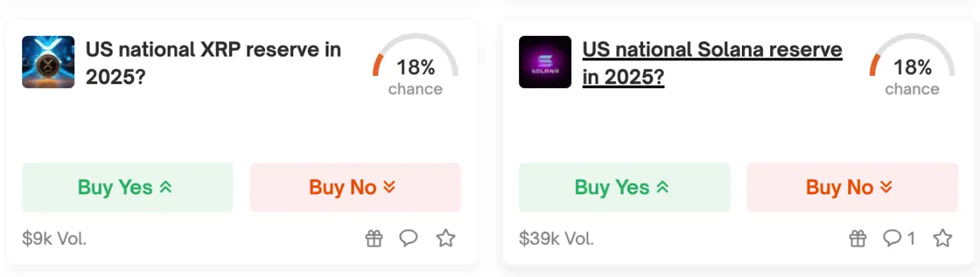Image resolution: width=980 pixels, height=277 pixels.
Task: Star the Solana reserve market as favorite
Action: tap(942, 239)
